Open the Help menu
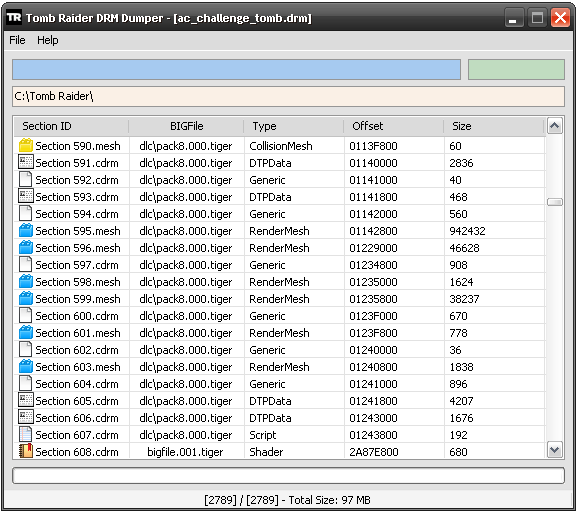The height and width of the screenshot is (513, 577). coord(47,40)
